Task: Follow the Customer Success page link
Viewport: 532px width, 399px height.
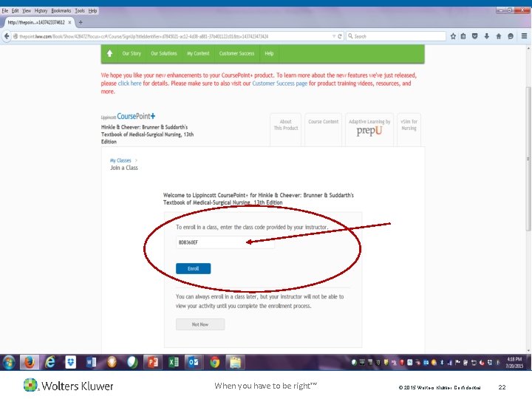Action: [x=279, y=83]
